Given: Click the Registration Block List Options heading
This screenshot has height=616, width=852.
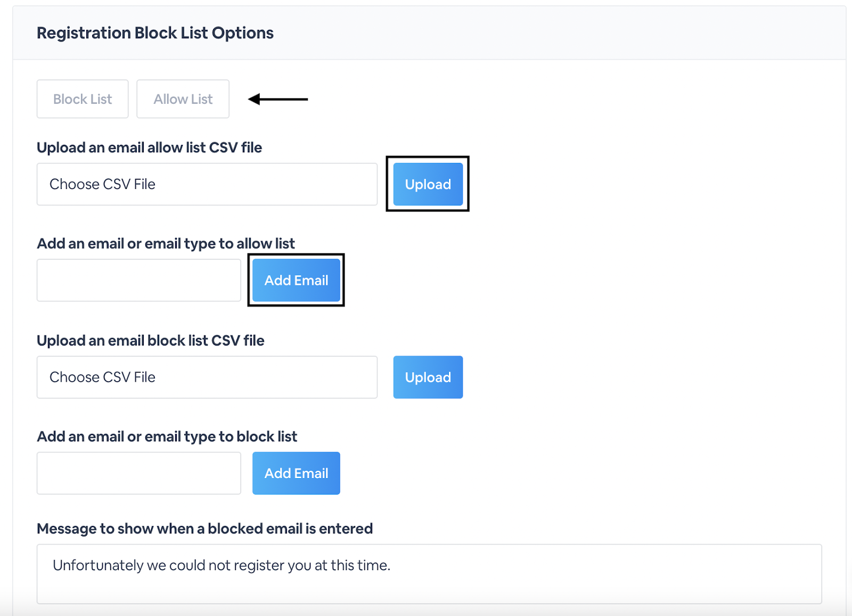Looking at the screenshot, I should point(155,33).
